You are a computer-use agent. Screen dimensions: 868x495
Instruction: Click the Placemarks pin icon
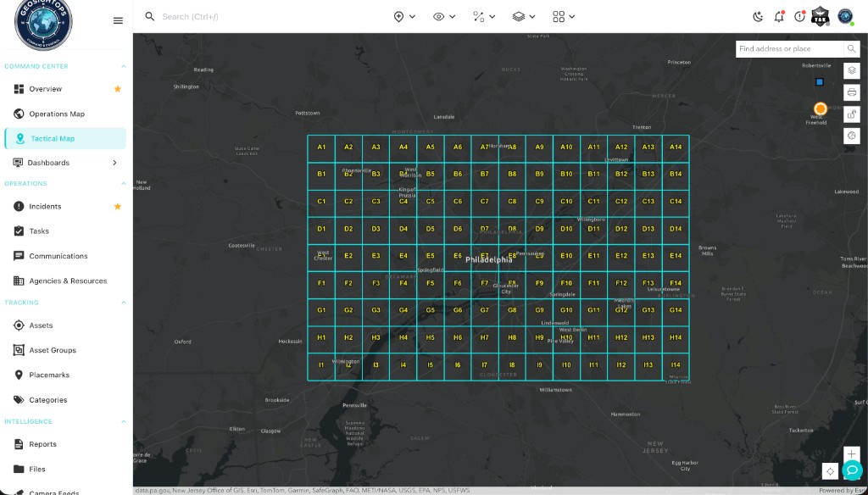19,375
